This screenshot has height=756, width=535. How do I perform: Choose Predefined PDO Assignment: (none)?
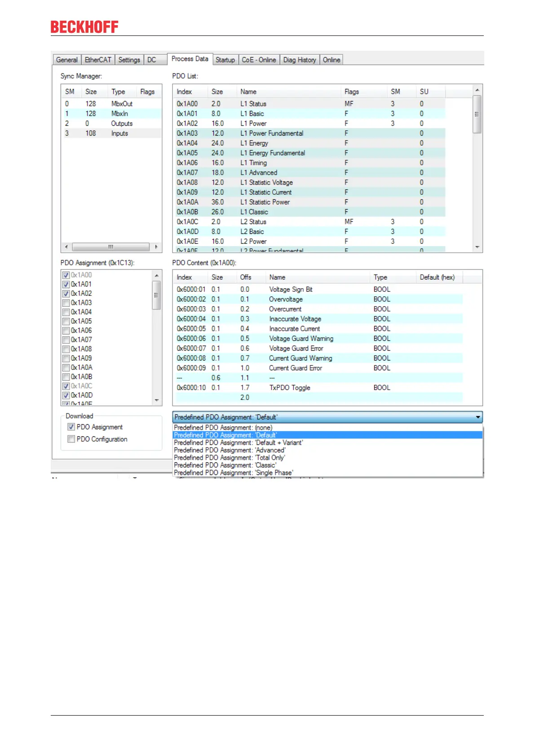(x=327, y=428)
